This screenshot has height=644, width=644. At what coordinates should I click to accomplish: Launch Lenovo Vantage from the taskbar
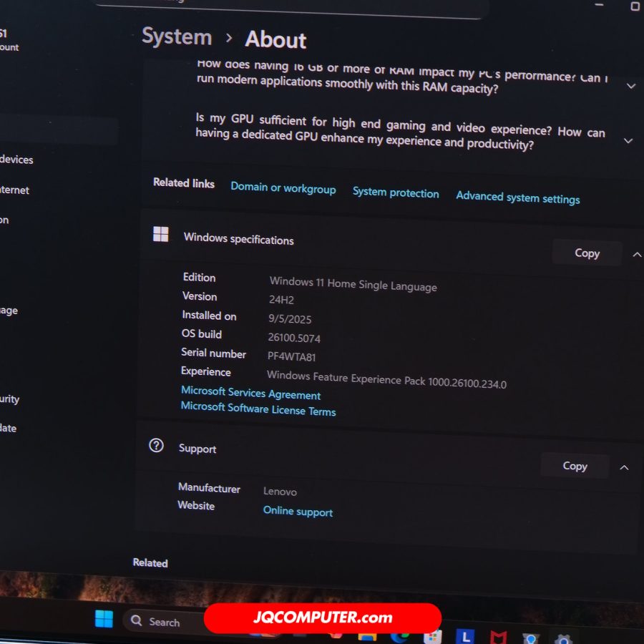(465, 637)
